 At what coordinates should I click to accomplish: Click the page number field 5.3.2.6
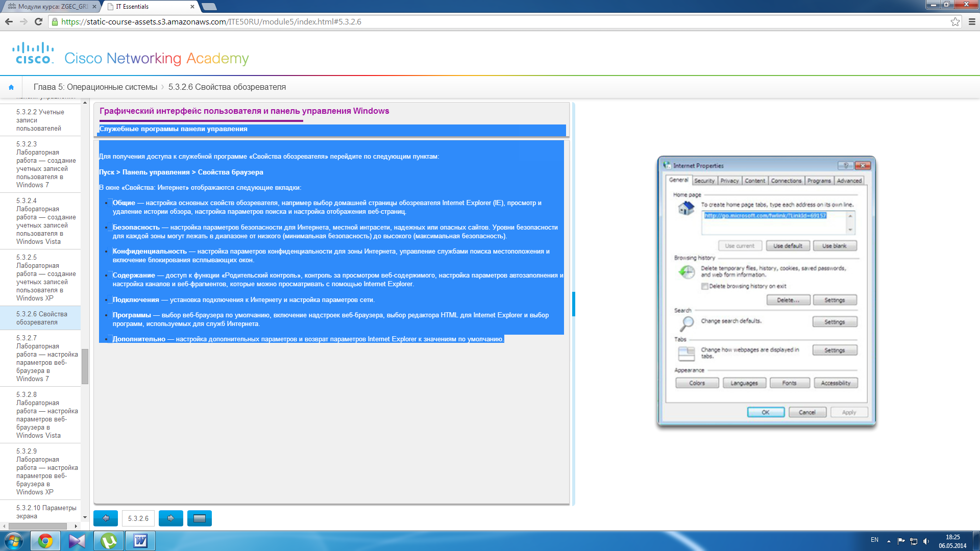tap(138, 518)
